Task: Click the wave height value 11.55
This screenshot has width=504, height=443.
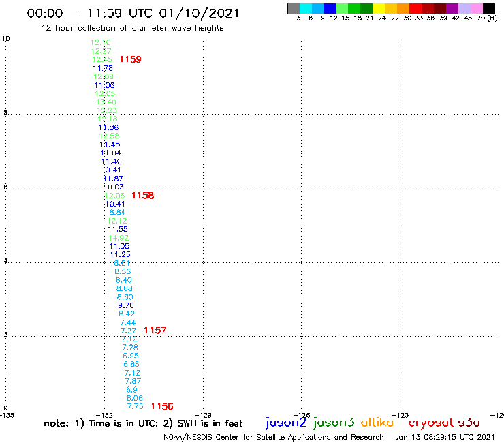Action: (x=118, y=230)
